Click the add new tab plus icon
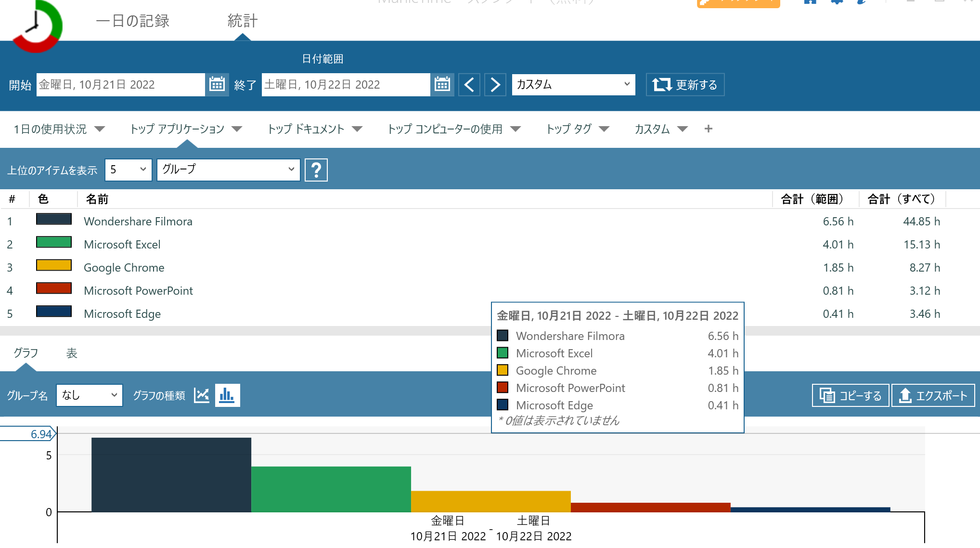The width and height of the screenshot is (980, 548). [708, 129]
